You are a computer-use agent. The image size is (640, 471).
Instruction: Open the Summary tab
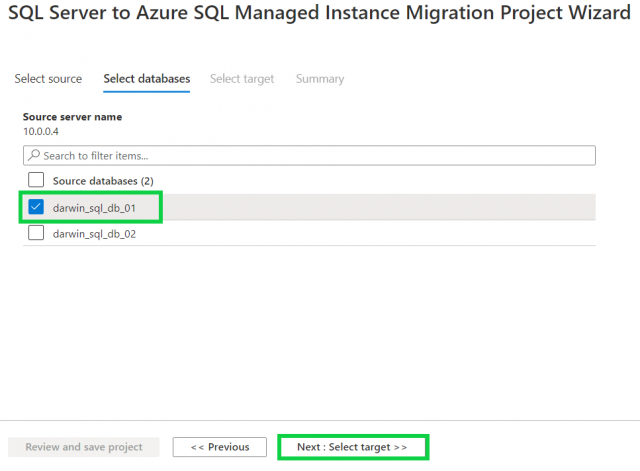click(319, 79)
